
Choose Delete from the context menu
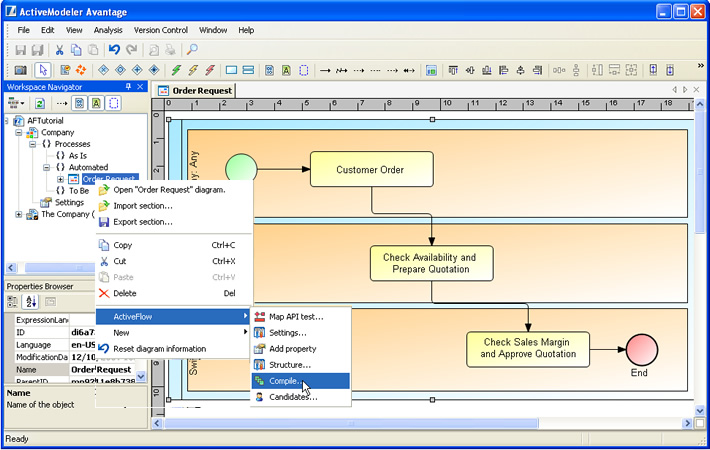174,293
